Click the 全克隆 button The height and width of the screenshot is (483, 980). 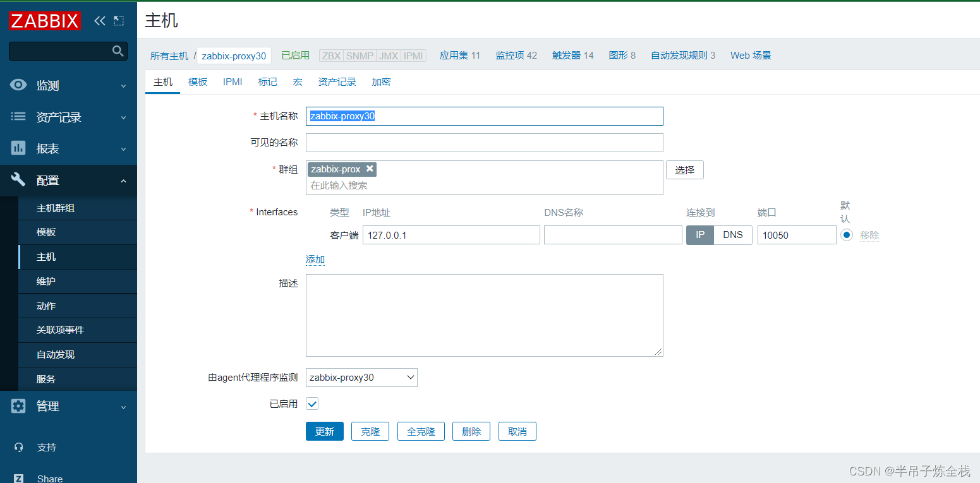coord(421,431)
